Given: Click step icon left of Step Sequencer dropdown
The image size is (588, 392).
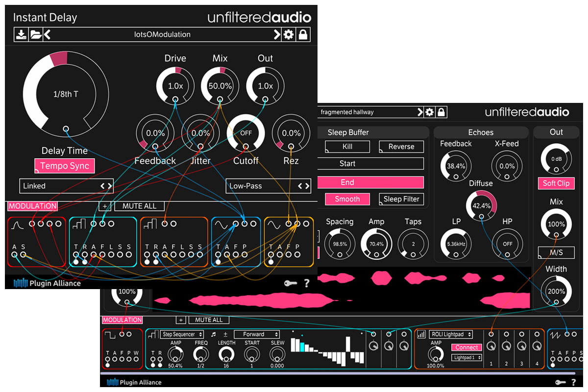Looking at the screenshot, I should pyautogui.click(x=152, y=335).
